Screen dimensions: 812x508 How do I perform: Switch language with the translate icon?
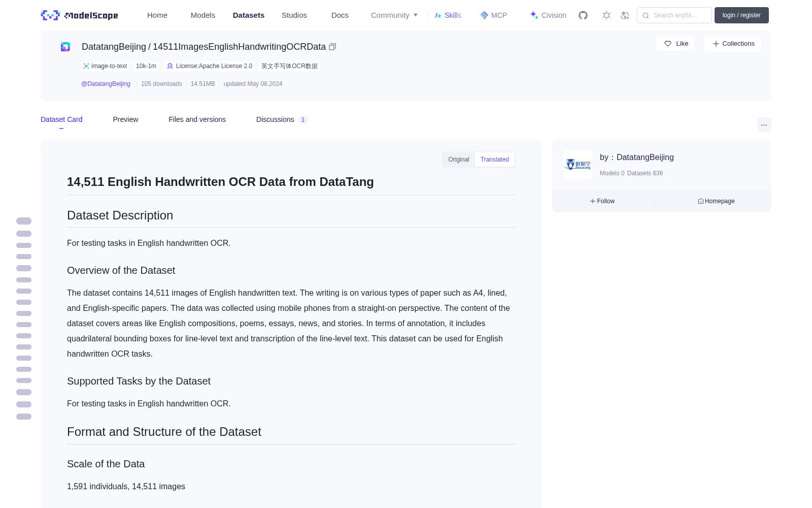[625, 15]
